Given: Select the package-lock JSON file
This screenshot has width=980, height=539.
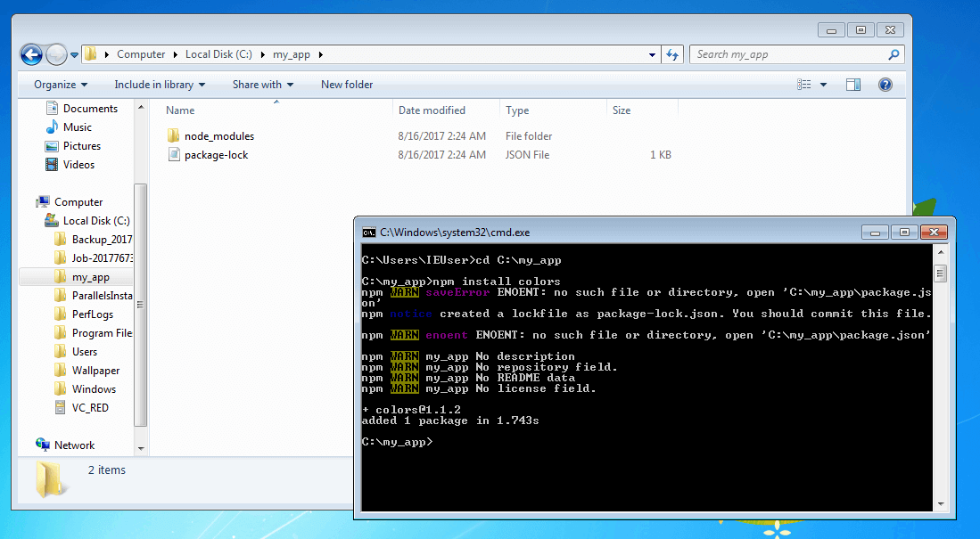Looking at the screenshot, I should click(216, 155).
